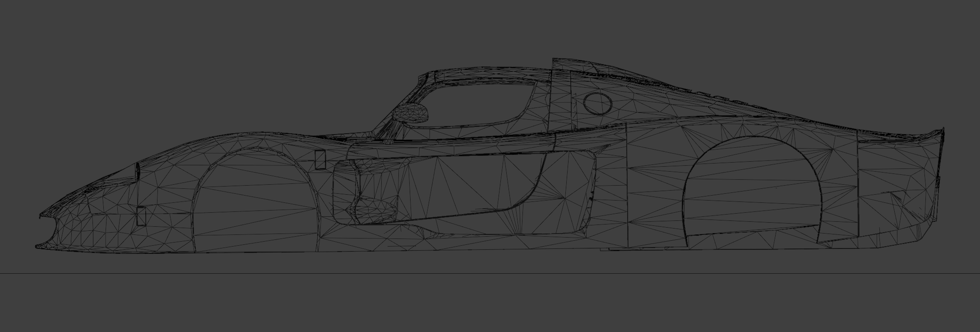
Task: Select the front wheel arch opening
Action: [x=256, y=201]
